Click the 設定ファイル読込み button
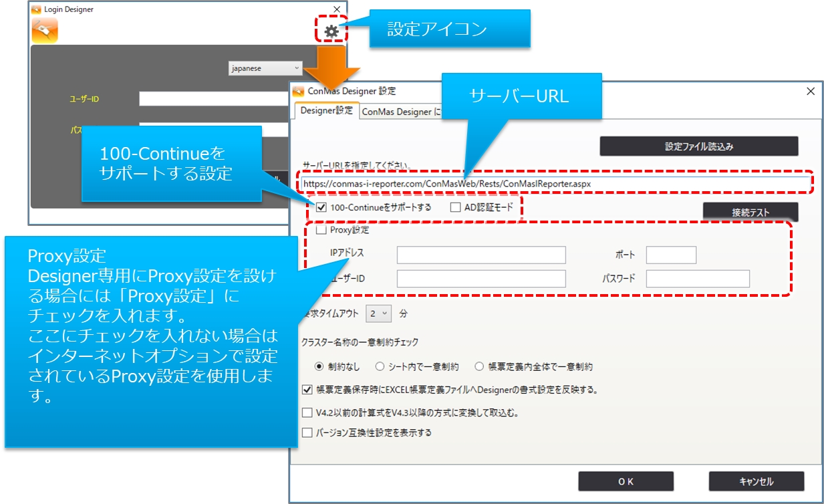This screenshot has height=504, width=824. pos(699,146)
